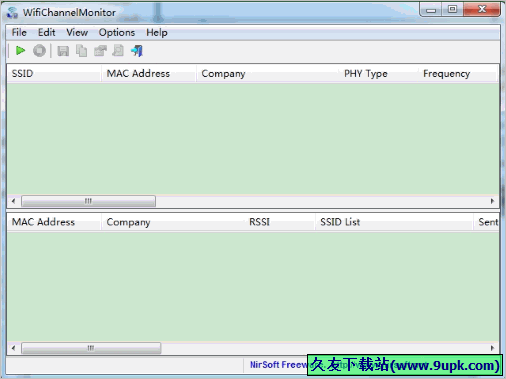The height and width of the screenshot is (379, 506).
Task: Open the NirSoft Freeware link in the status bar
Action: (278, 365)
